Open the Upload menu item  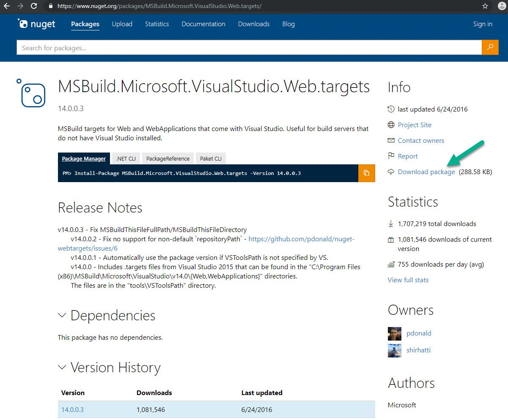[122, 24]
